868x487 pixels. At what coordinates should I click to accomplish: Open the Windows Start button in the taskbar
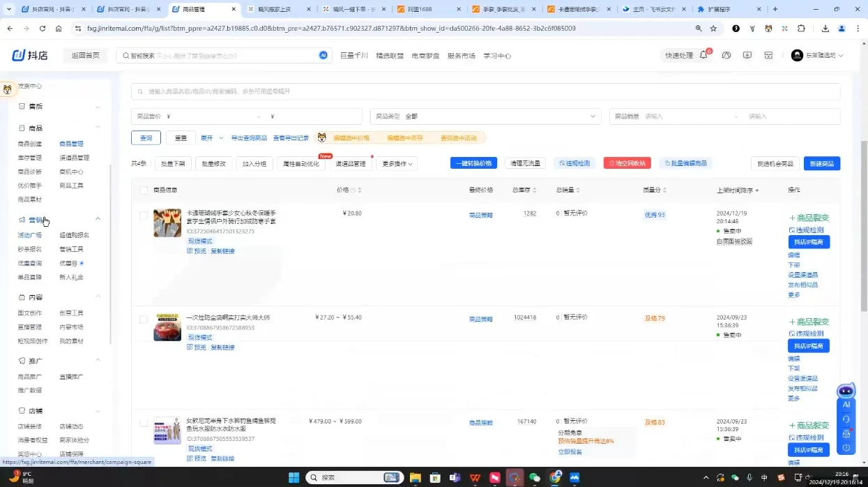point(292,477)
